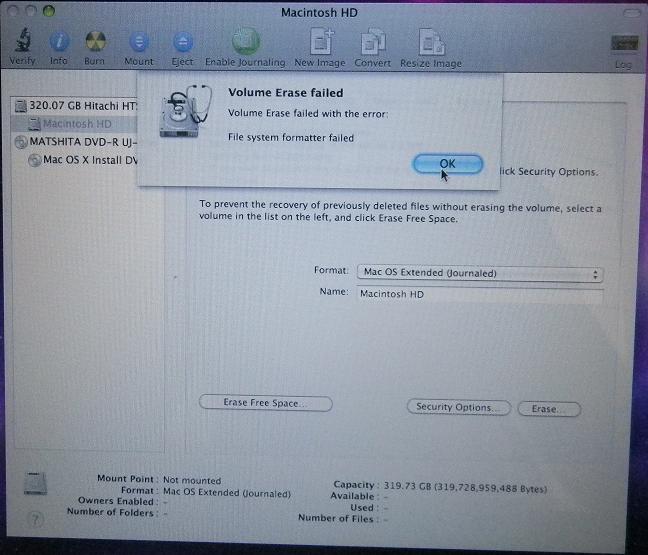Screen dimensions: 648x555
Task: Click OK to dismiss the erase error
Action: coord(448,164)
